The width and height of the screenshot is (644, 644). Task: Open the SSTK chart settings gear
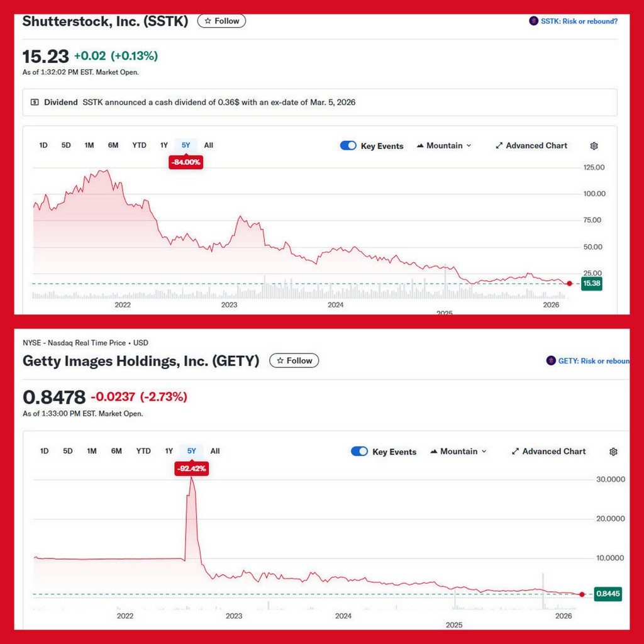coord(594,146)
